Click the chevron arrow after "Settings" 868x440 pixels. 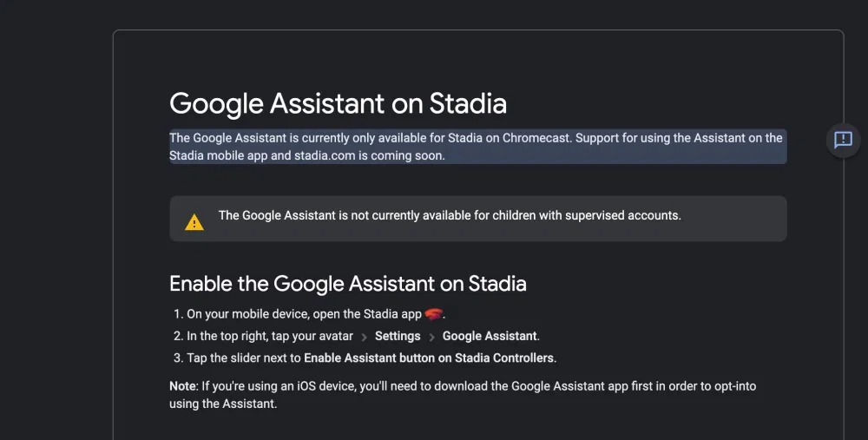pyautogui.click(x=431, y=337)
